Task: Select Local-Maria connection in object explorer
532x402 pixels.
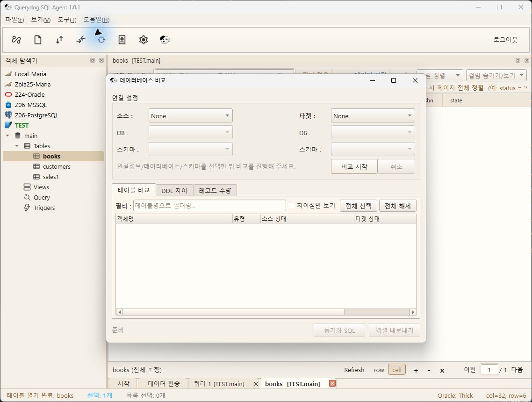Action: coord(30,74)
